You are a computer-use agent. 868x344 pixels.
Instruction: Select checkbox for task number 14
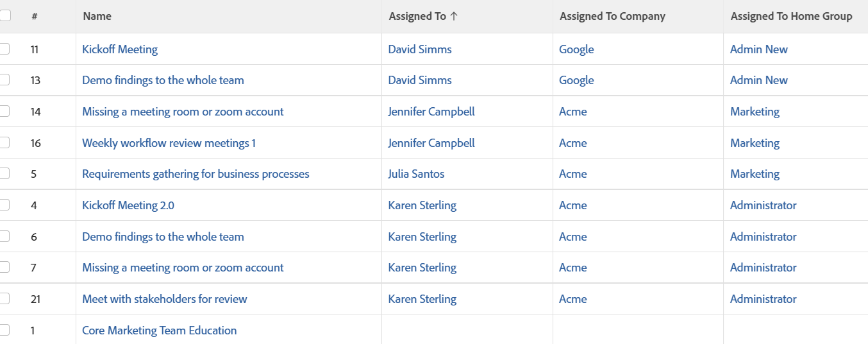click(4, 111)
